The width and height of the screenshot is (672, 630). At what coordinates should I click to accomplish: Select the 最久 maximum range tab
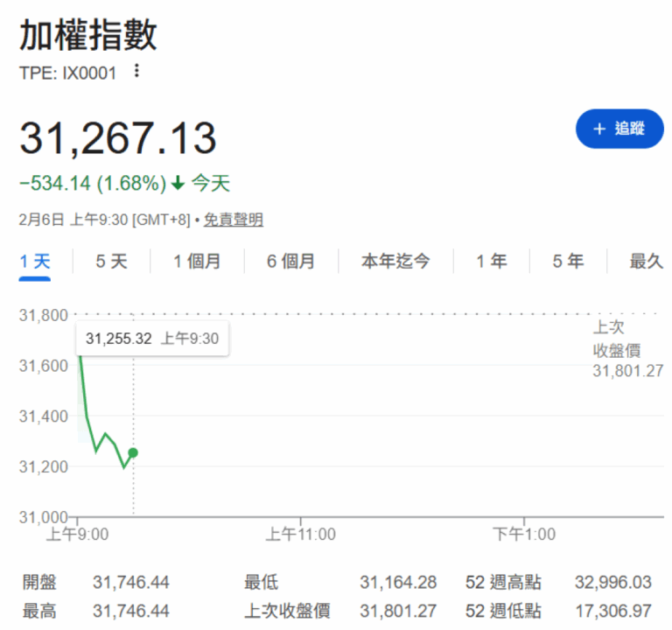[x=646, y=261]
